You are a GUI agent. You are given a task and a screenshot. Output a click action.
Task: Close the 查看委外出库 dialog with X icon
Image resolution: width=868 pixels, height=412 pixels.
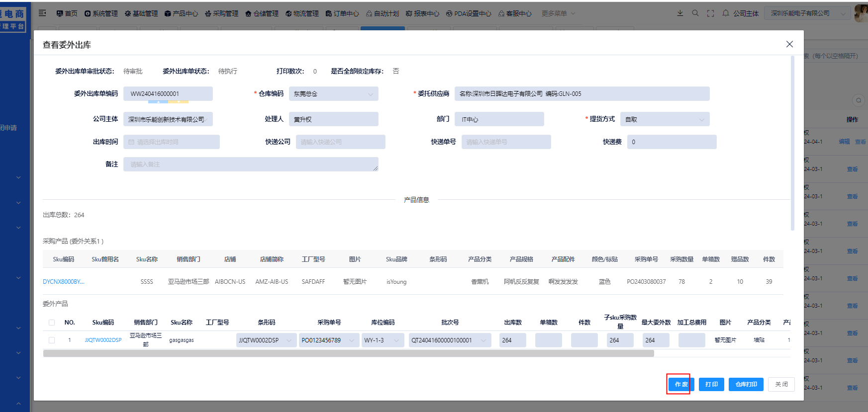(x=789, y=44)
